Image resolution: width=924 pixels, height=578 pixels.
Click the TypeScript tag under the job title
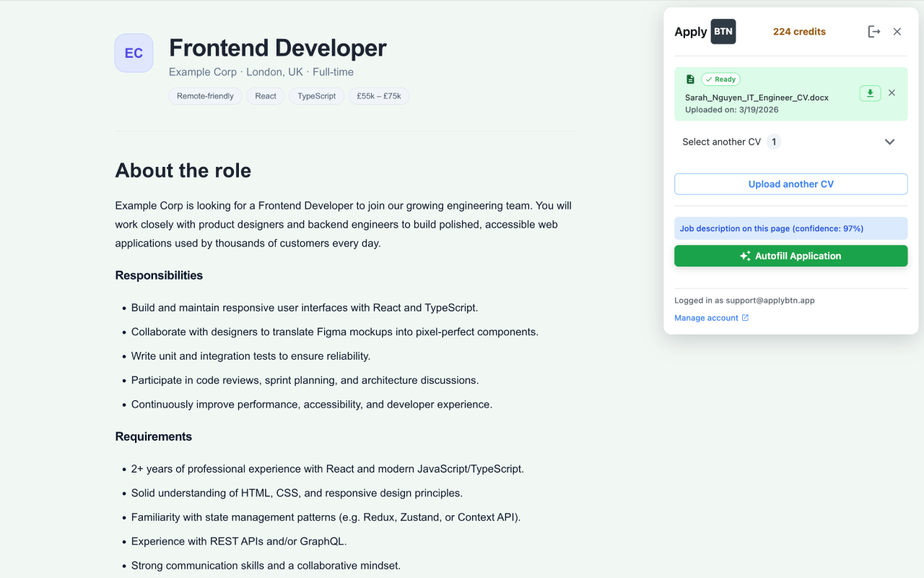(x=316, y=95)
